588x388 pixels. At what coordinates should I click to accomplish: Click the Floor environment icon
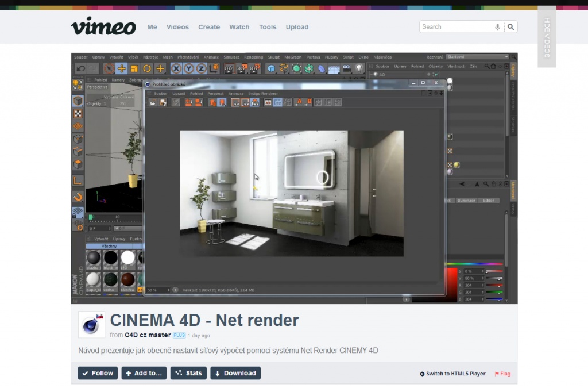(334, 69)
